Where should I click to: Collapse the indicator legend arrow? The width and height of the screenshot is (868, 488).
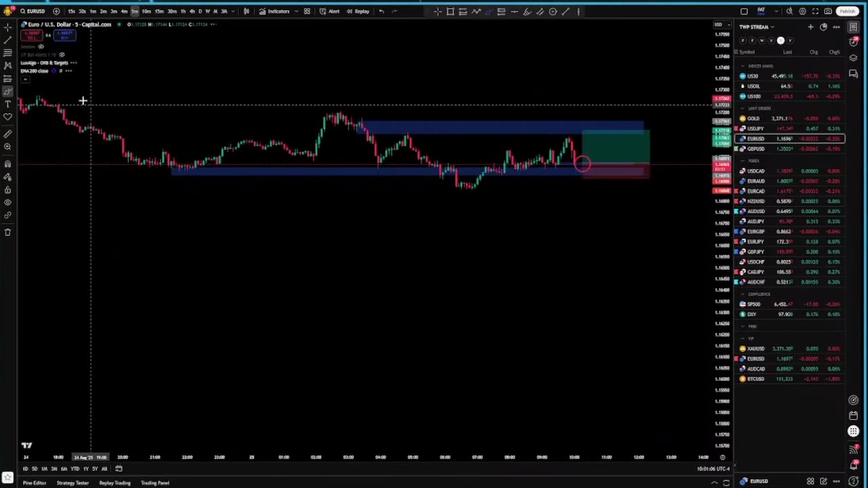pos(24,79)
